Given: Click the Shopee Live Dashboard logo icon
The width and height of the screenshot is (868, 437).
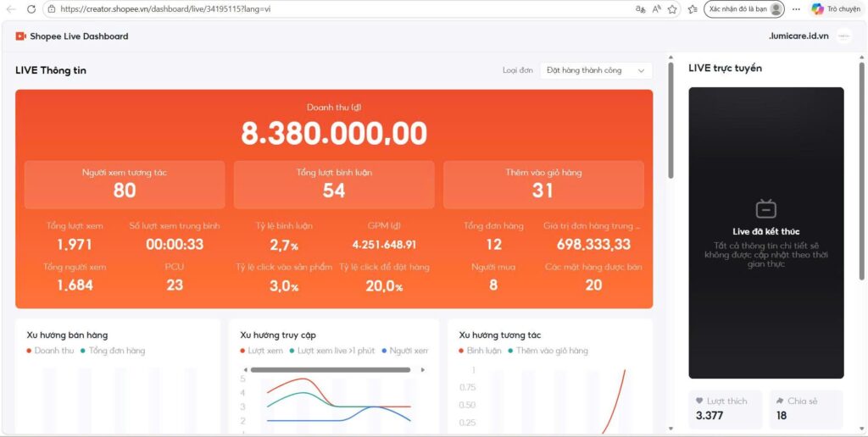Looking at the screenshot, I should tap(21, 36).
